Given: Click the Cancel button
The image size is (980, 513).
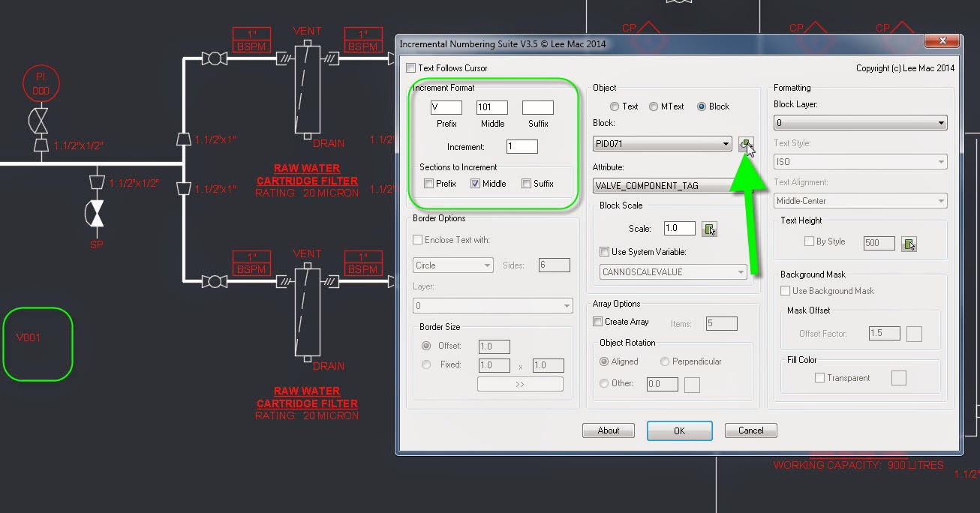Looking at the screenshot, I should [x=750, y=430].
